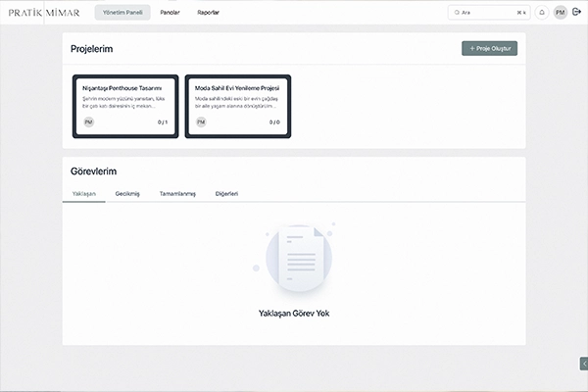
Task: Click the Nişantaşı project description text
Action: pos(123,102)
